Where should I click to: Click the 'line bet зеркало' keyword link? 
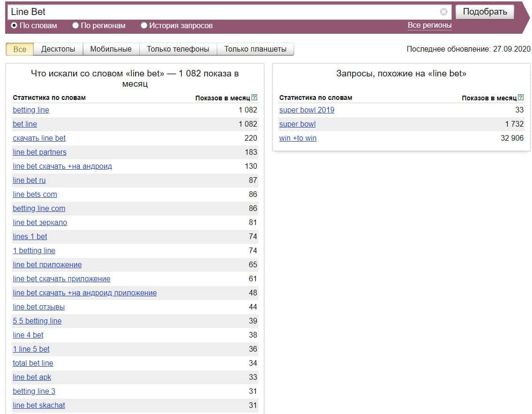(40, 223)
